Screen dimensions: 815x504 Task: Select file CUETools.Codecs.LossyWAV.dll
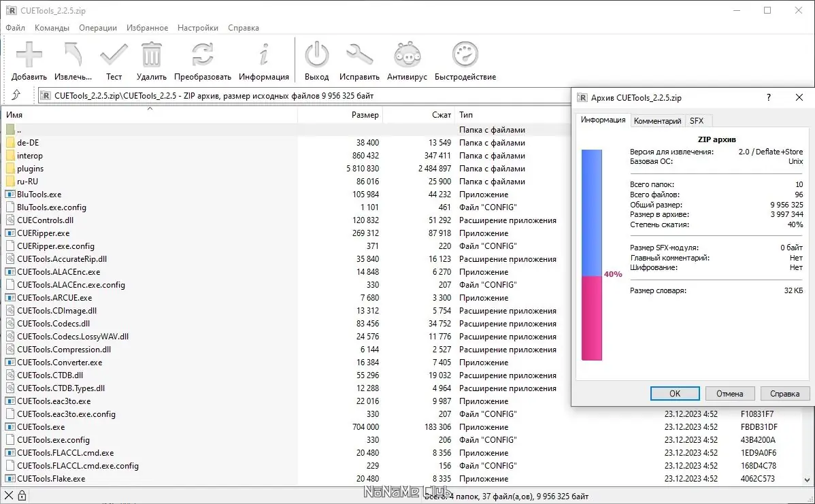point(73,336)
